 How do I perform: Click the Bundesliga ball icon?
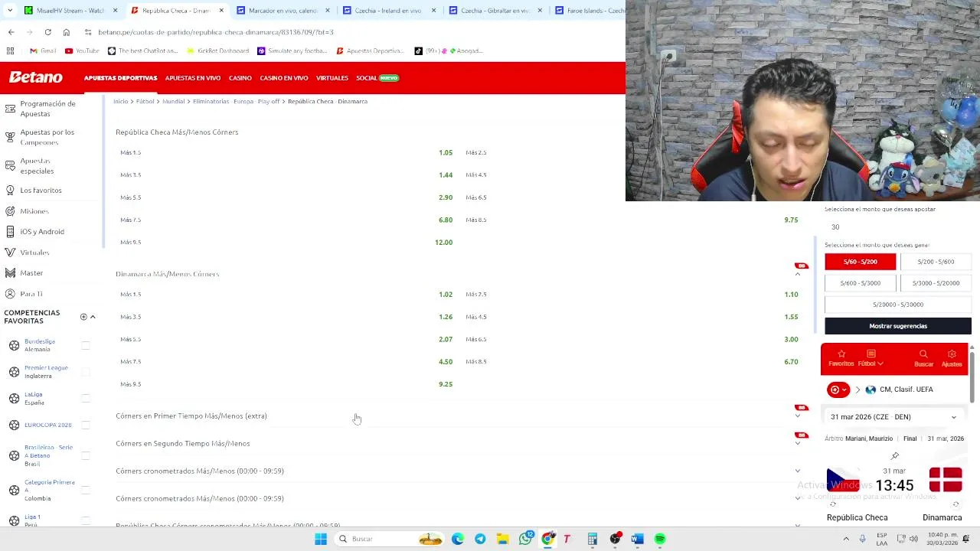14,345
